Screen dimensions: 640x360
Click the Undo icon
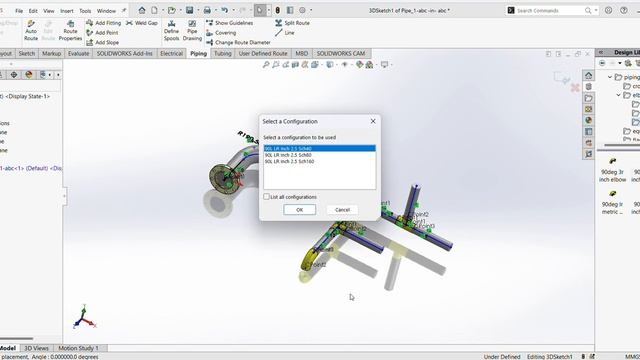(224, 10)
